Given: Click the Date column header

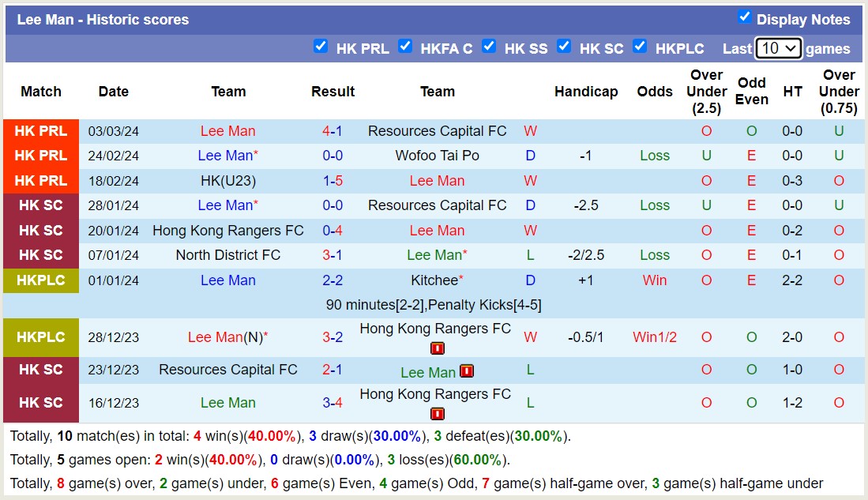Looking at the screenshot, I should [113, 92].
